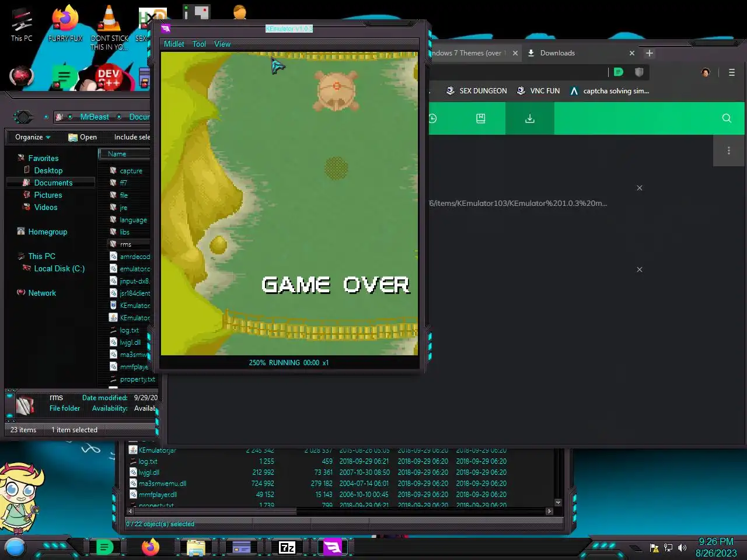Click the 7-Zip horizontal scrollbar
The height and width of the screenshot is (560, 747).
pyautogui.click(x=340, y=511)
